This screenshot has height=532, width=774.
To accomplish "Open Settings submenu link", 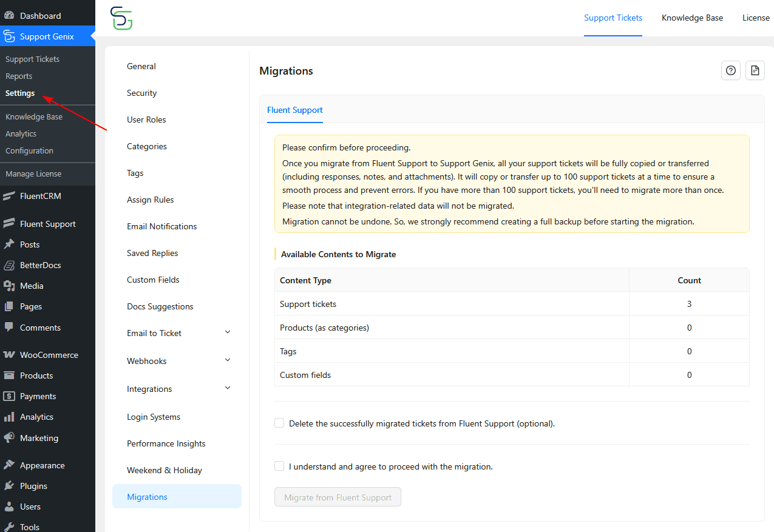I will tap(20, 93).
